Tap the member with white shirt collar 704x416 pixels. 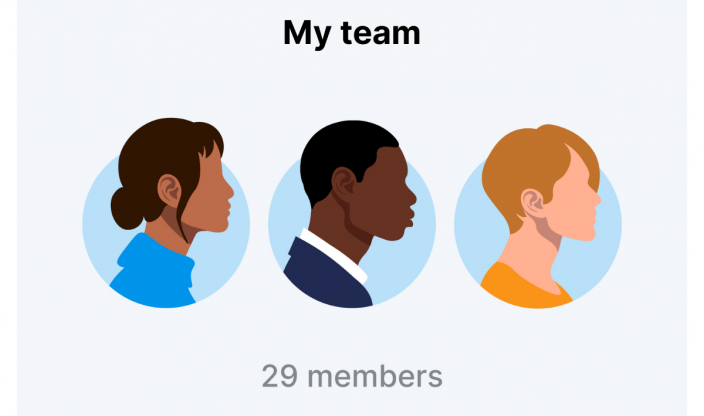[x=352, y=214]
